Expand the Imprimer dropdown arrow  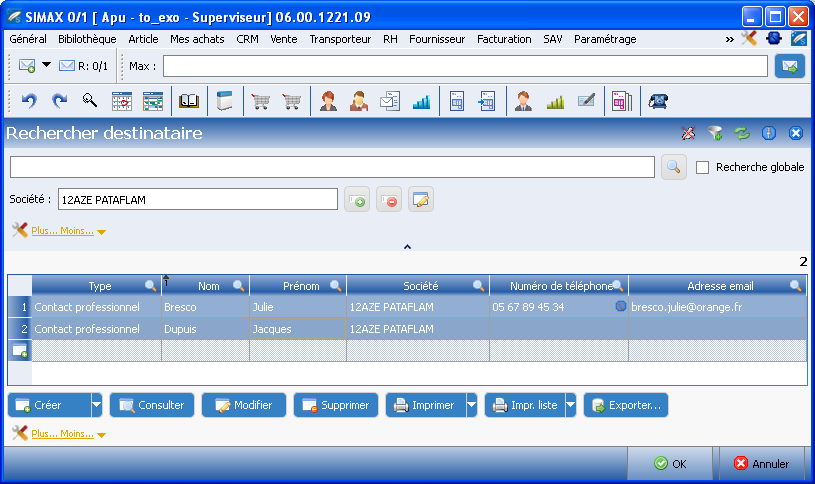tap(471, 405)
